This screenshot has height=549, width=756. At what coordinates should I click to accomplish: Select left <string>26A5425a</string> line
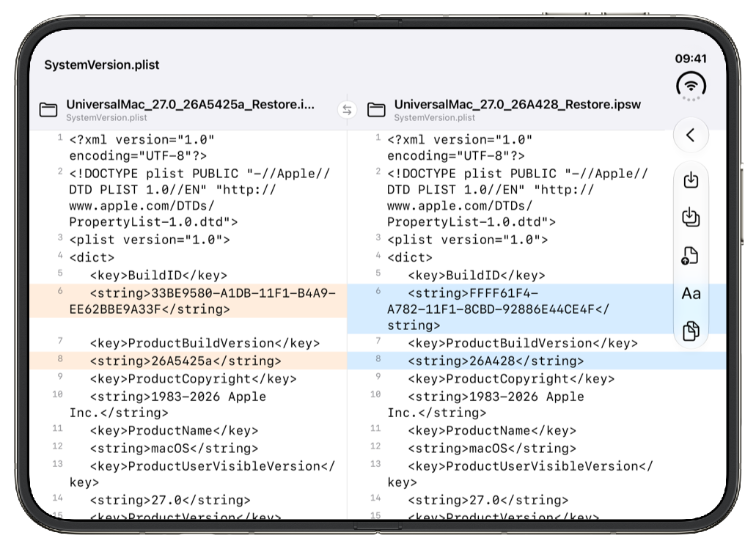[188, 361]
